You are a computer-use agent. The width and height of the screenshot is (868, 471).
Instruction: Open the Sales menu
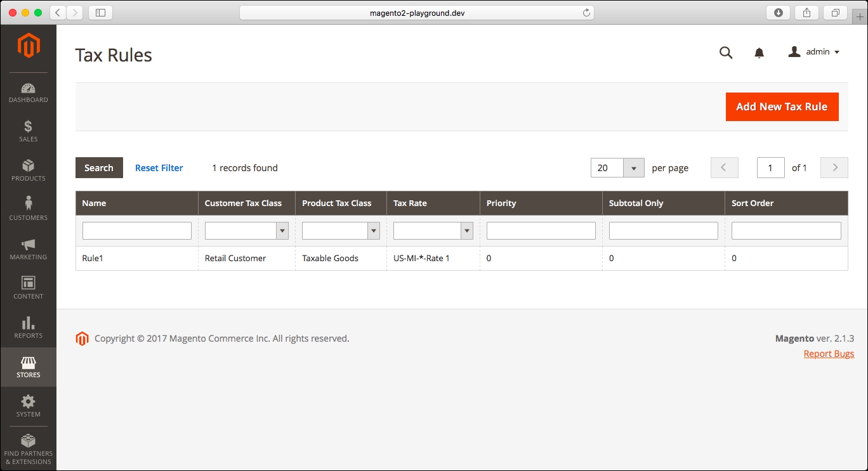[x=28, y=131]
